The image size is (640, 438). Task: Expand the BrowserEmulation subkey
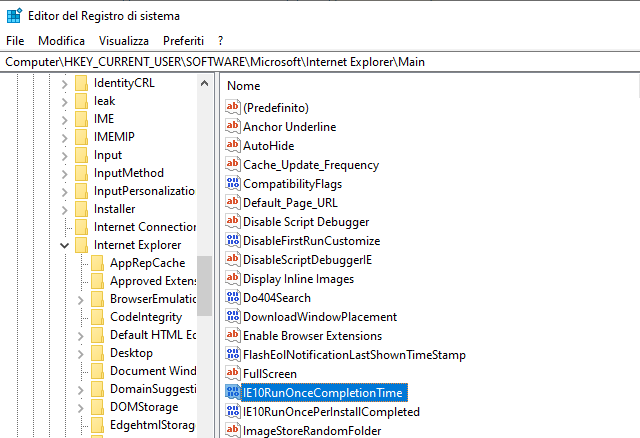click(80, 300)
